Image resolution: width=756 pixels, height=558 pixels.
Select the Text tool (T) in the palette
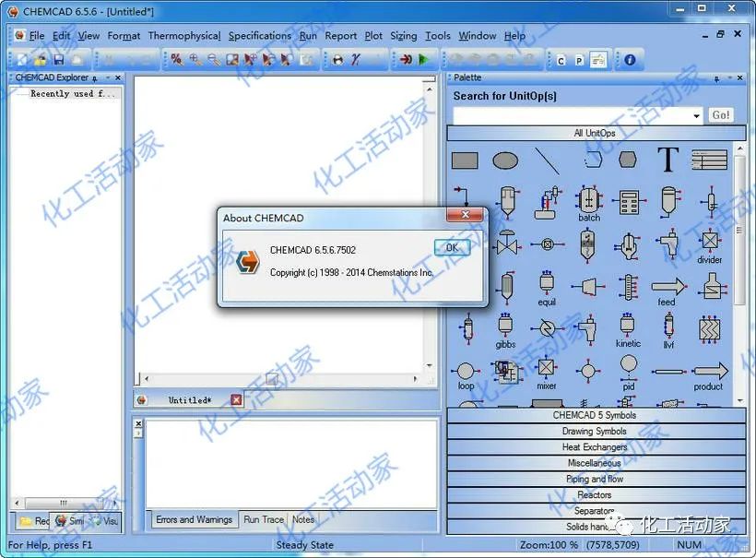tap(668, 160)
